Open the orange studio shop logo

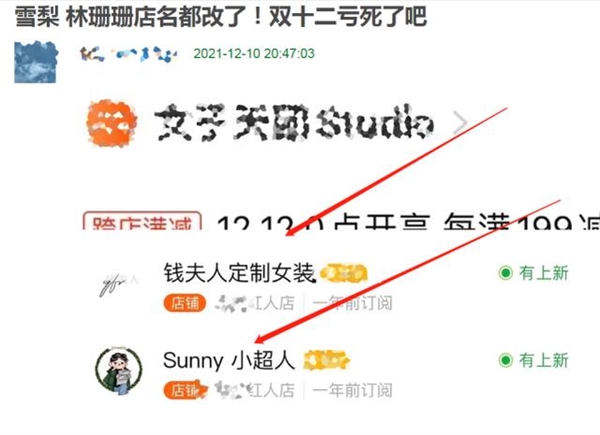tap(112, 123)
